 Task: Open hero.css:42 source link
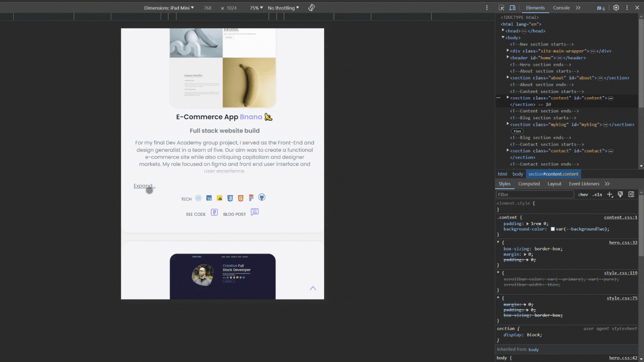623,358
